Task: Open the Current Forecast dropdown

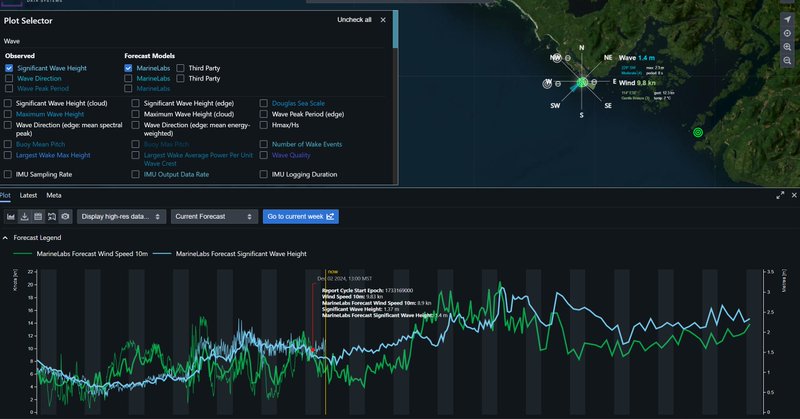Action: (213, 216)
